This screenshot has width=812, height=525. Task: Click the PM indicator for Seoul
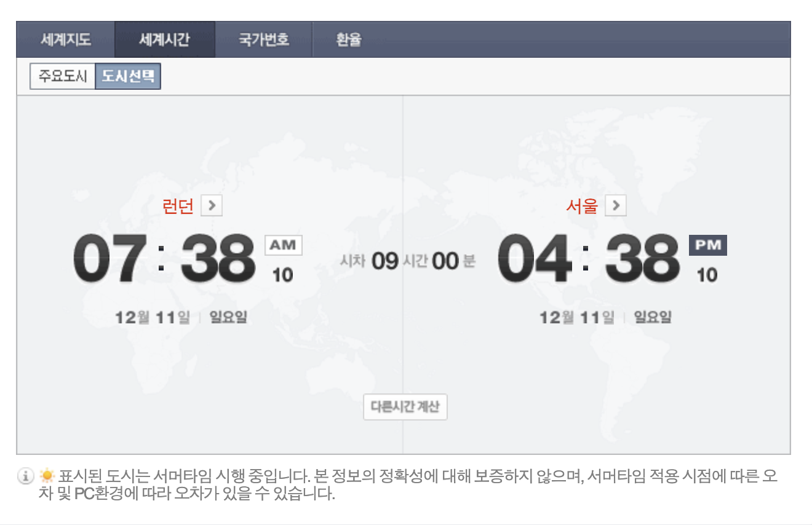pos(707,245)
